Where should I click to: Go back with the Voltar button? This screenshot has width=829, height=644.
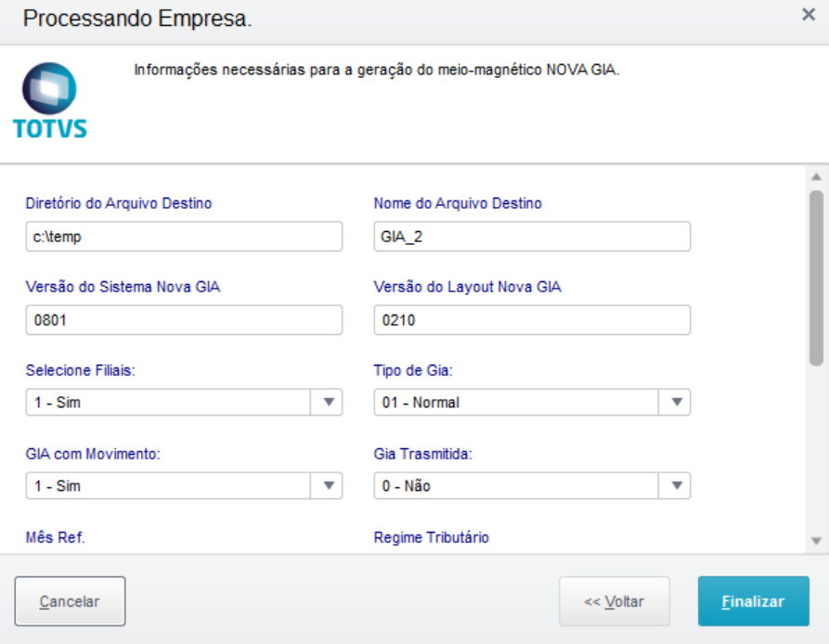(614, 601)
